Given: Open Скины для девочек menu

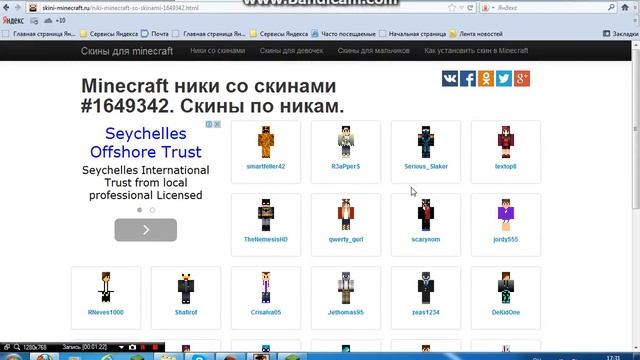Looking at the screenshot, I should pos(291,51).
